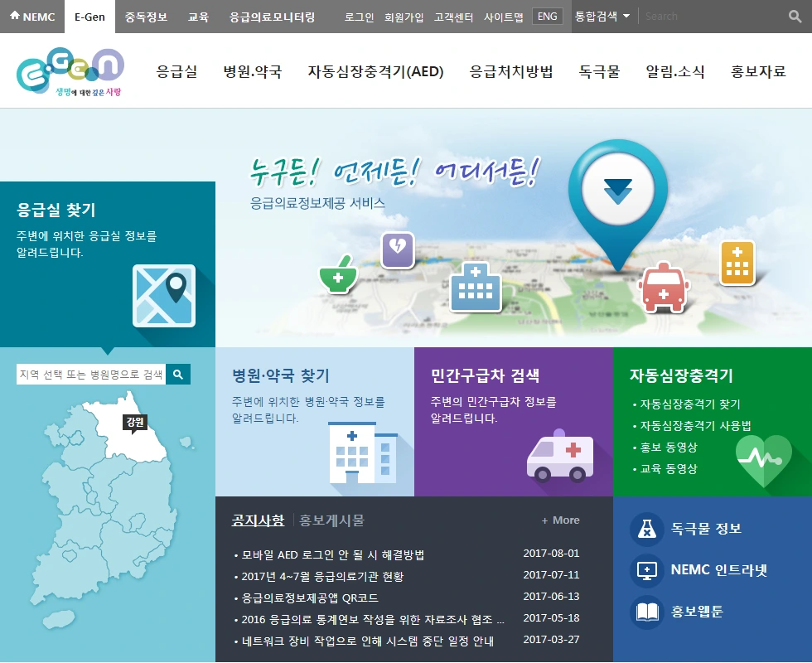Click the NEMC home icon

pos(15,16)
